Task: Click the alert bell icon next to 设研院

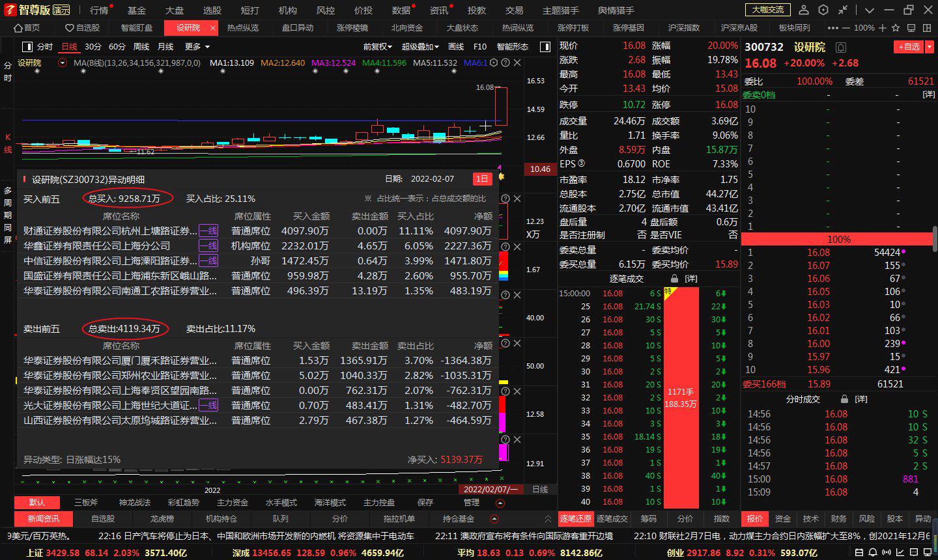Action: click(x=841, y=48)
